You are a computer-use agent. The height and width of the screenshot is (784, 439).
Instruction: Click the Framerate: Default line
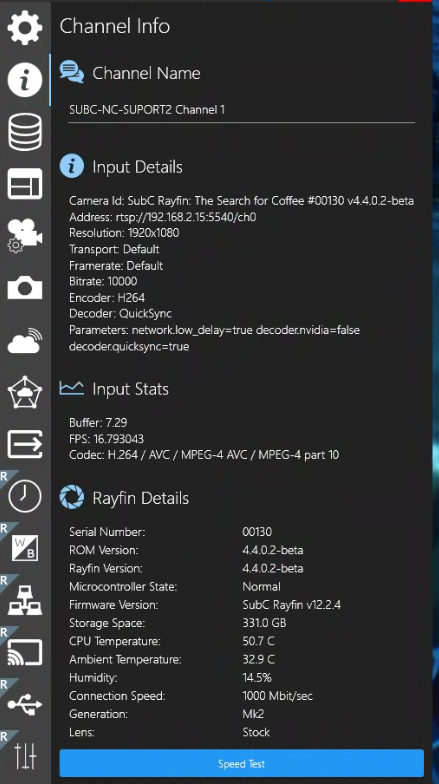[x=116, y=266]
